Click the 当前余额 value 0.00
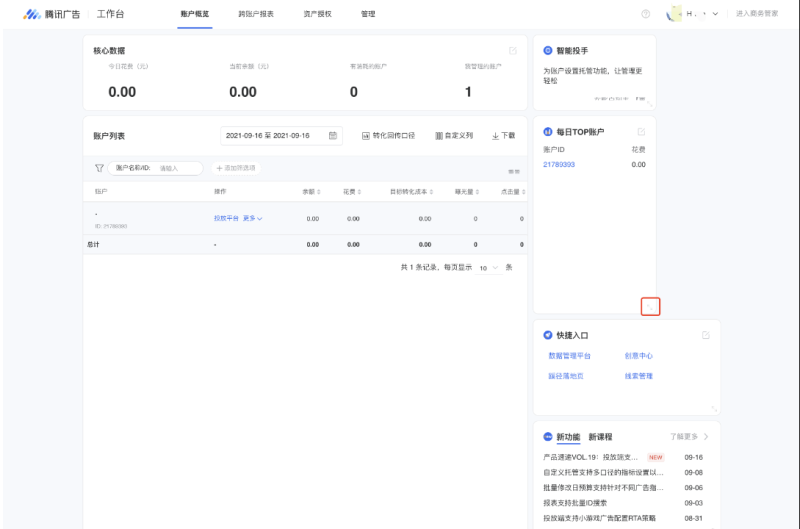Screen dimensions: 800x529 [243, 92]
